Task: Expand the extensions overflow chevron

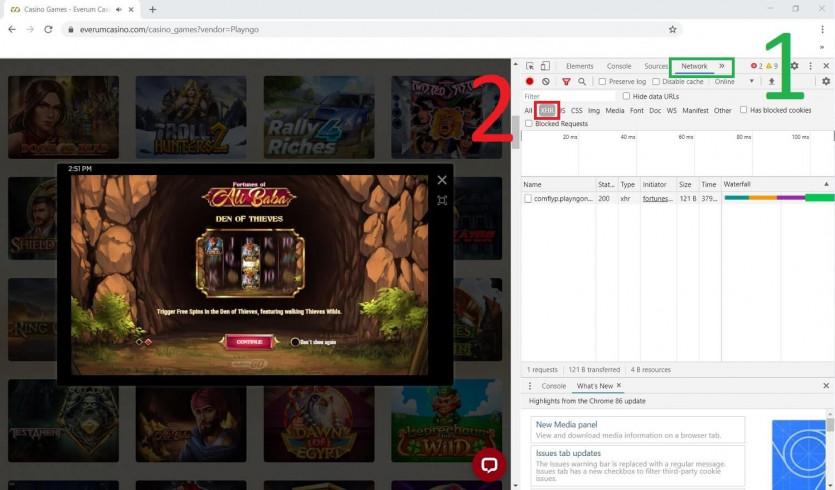Action: click(822, 47)
